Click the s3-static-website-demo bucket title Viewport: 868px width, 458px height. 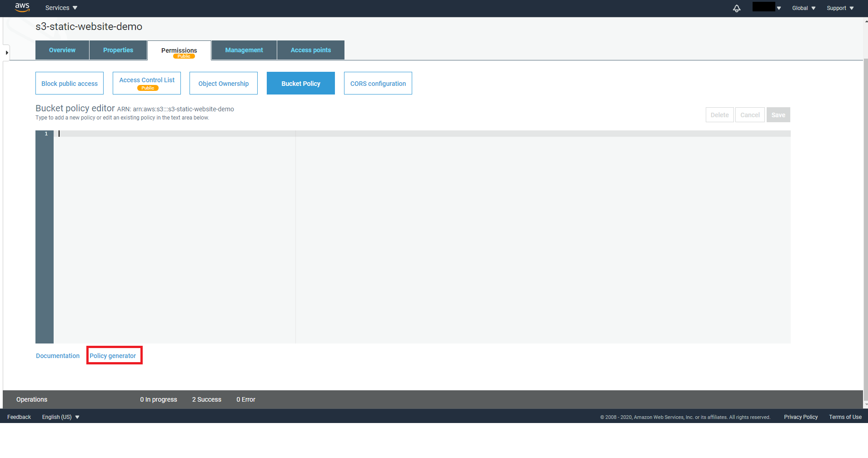tap(89, 26)
